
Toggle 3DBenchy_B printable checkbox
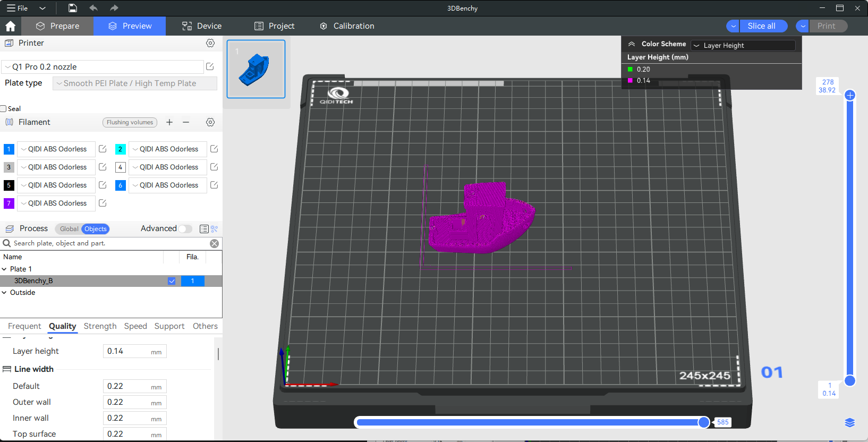pyautogui.click(x=172, y=281)
